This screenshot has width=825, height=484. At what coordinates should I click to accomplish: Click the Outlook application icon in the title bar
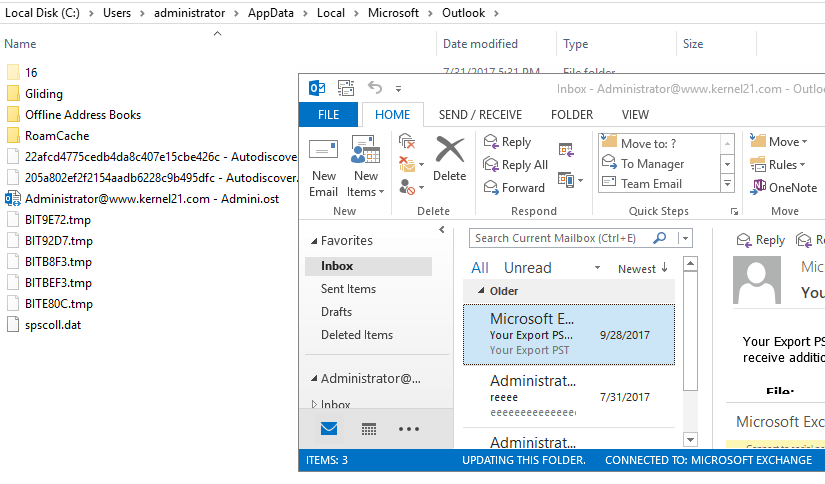[317, 88]
